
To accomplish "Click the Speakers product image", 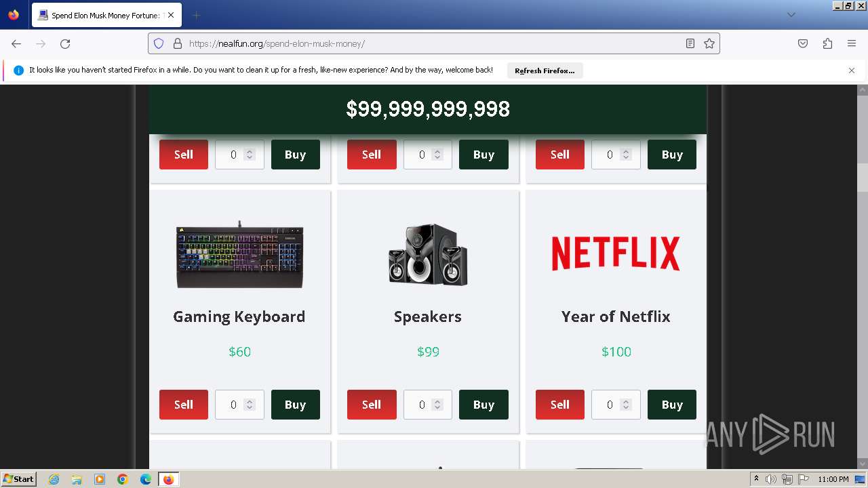I will [428, 254].
